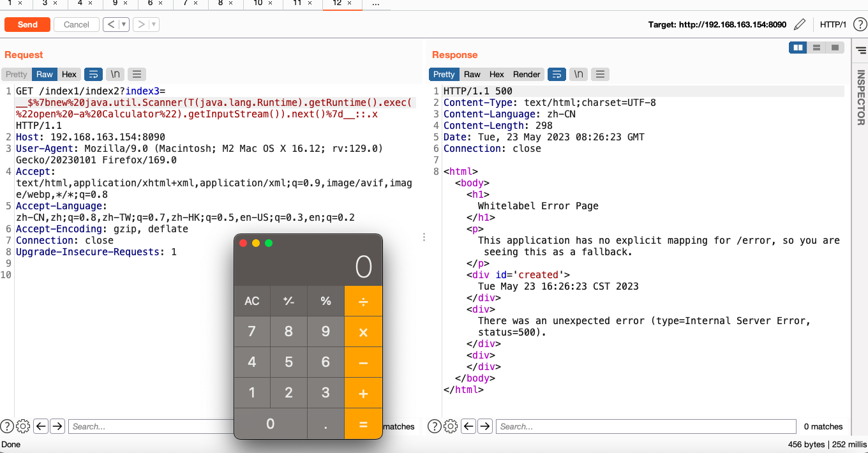Screen dimensions: 868x453
Task: Click the decimal point key on Calculator
Action: tap(325, 424)
